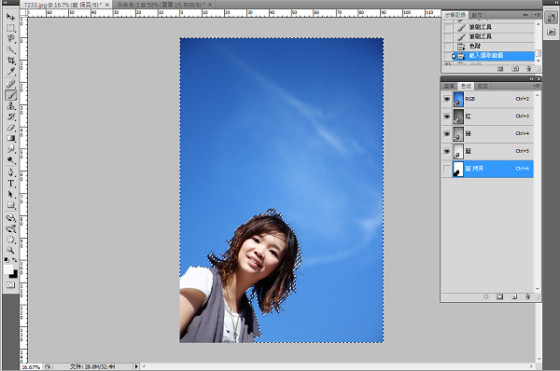Show the 藍 拷貝 channel visibility
Screen dimensions: 560x371
[447, 169]
